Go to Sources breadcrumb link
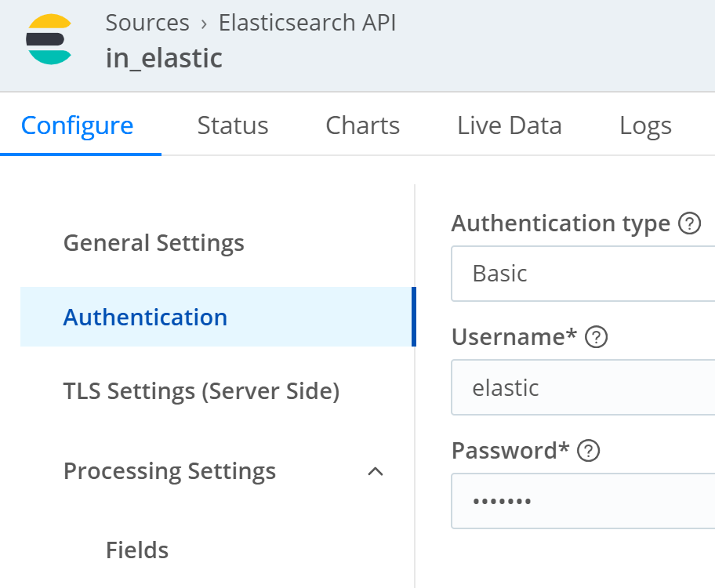Image resolution: width=715 pixels, height=588 pixels. click(x=147, y=23)
